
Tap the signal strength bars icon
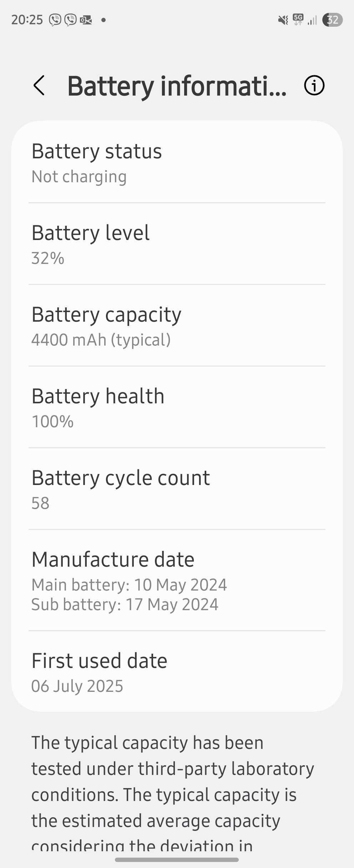[x=312, y=20]
